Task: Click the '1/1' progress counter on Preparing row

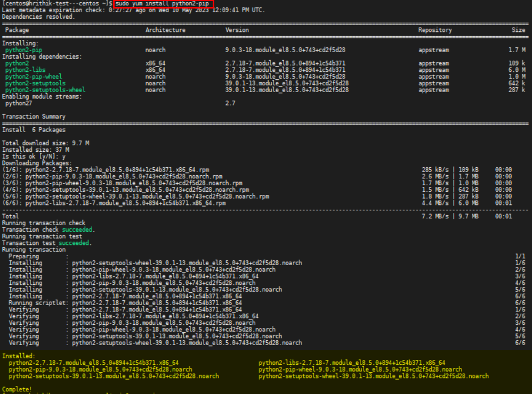Action: [x=520, y=257]
